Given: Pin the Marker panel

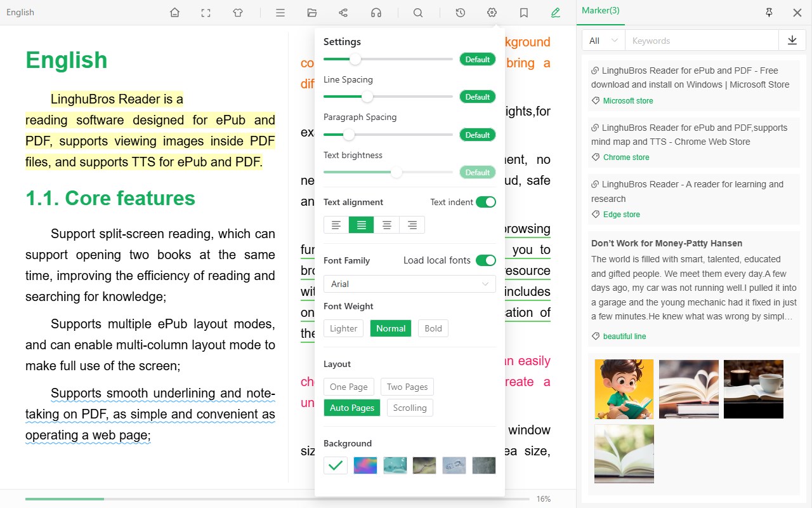Looking at the screenshot, I should [x=769, y=13].
